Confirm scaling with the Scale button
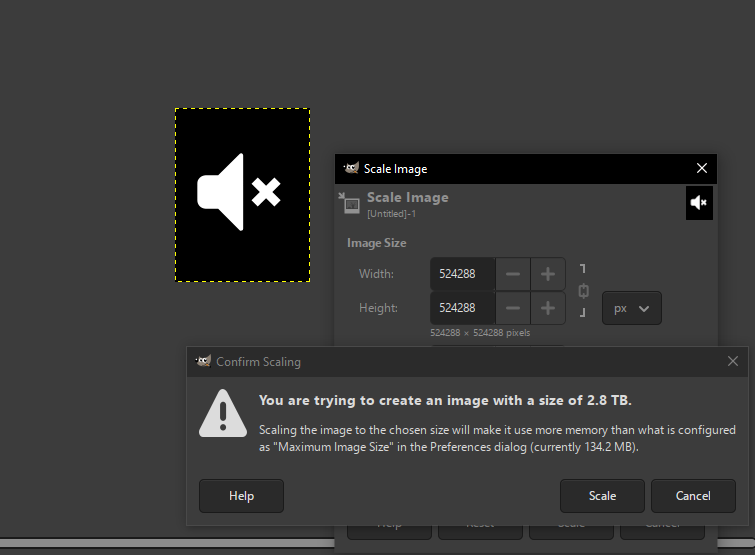This screenshot has width=755, height=555. 602,496
